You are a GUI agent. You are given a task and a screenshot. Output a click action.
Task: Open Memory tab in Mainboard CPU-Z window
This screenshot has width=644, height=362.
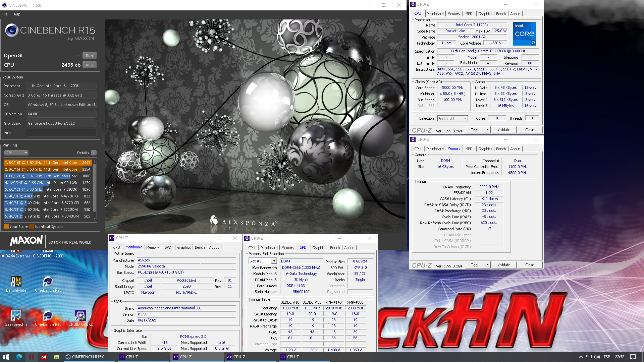click(153, 247)
